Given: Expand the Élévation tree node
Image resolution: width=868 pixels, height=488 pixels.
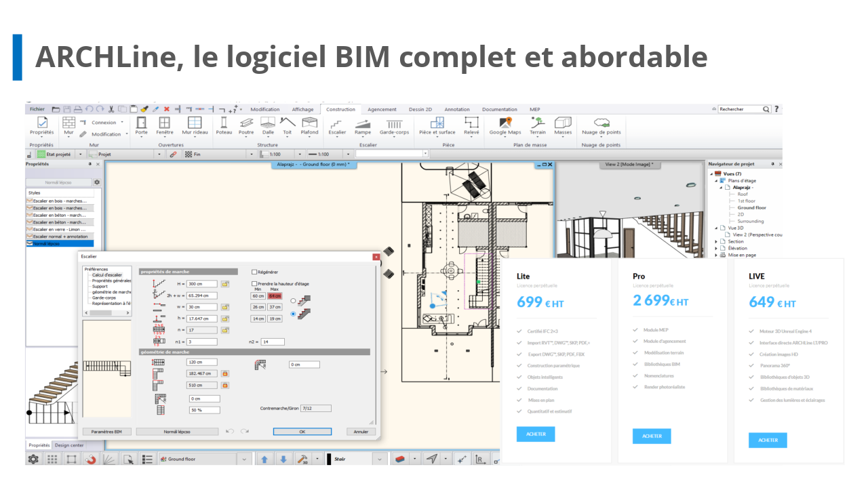Looking at the screenshot, I should (715, 248).
